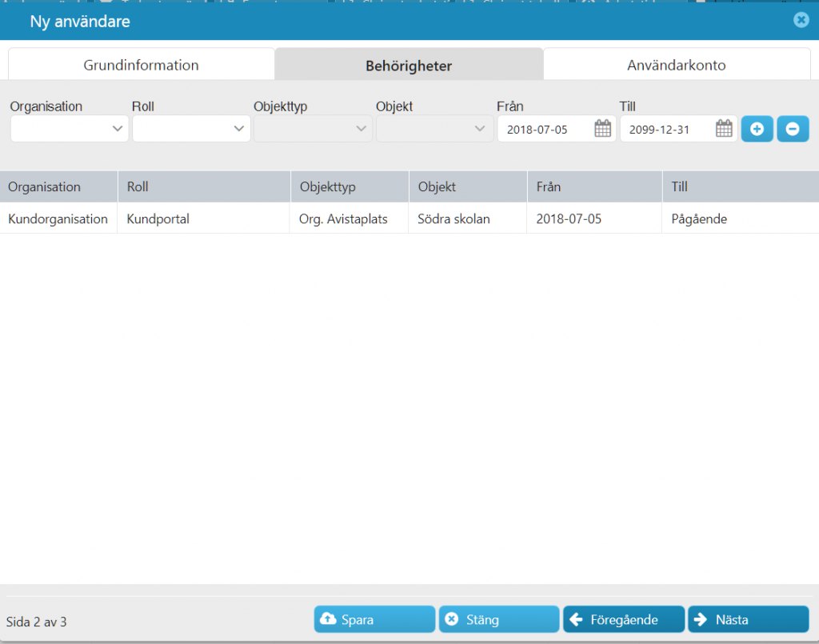Sort by Organisation column header
Image resolution: width=819 pixels, height=644 pixels.
pyautogui.click(x=58, y=186)
